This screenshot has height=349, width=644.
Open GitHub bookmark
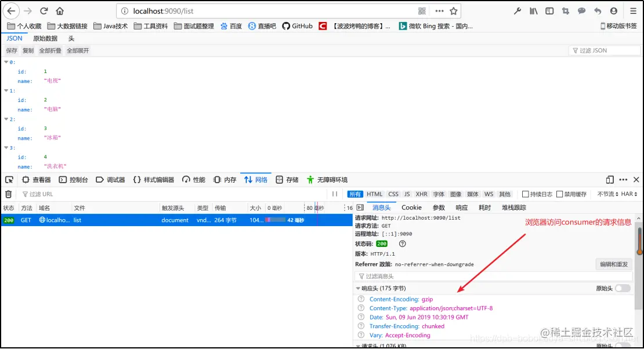[298, 26]
